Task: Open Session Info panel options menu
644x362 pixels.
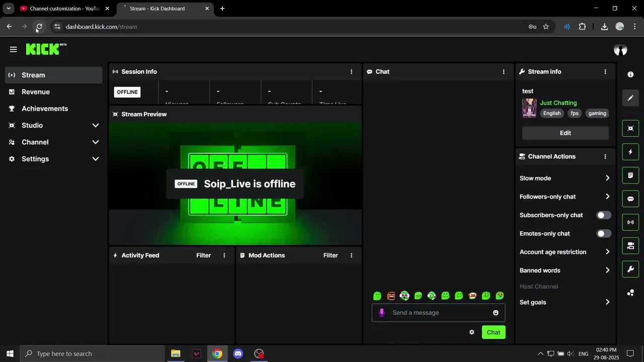Action: click(x=351, y=72)
